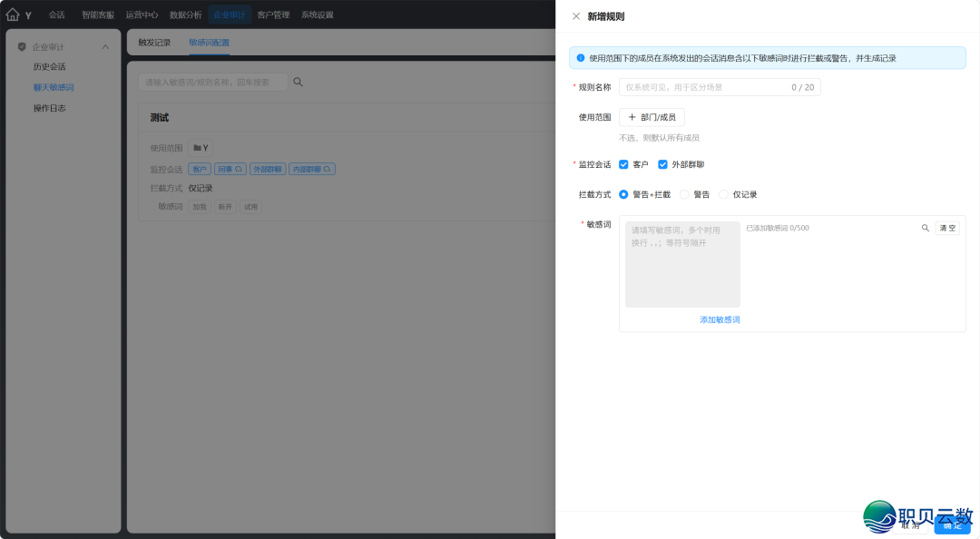The width and height of the screenshot is (980, 539).
Task: Click the 新开 sensitive word tag
Action: (225, 207)
